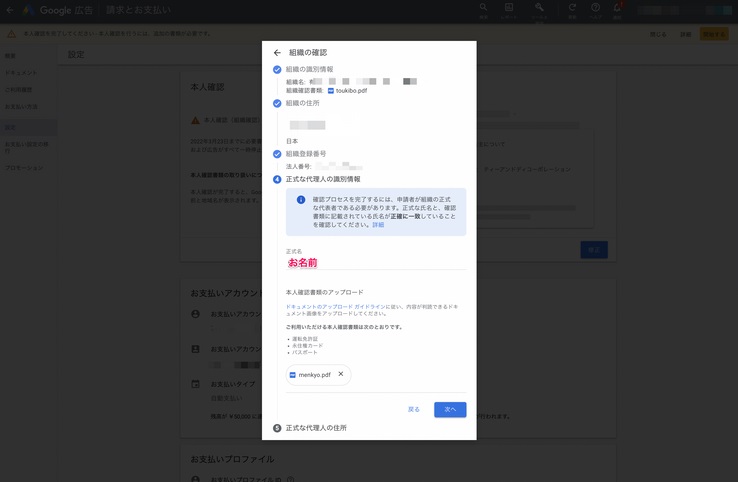
Task: Remove the menkyo.pdf attachment with X
Action: [x=341, y=374]
